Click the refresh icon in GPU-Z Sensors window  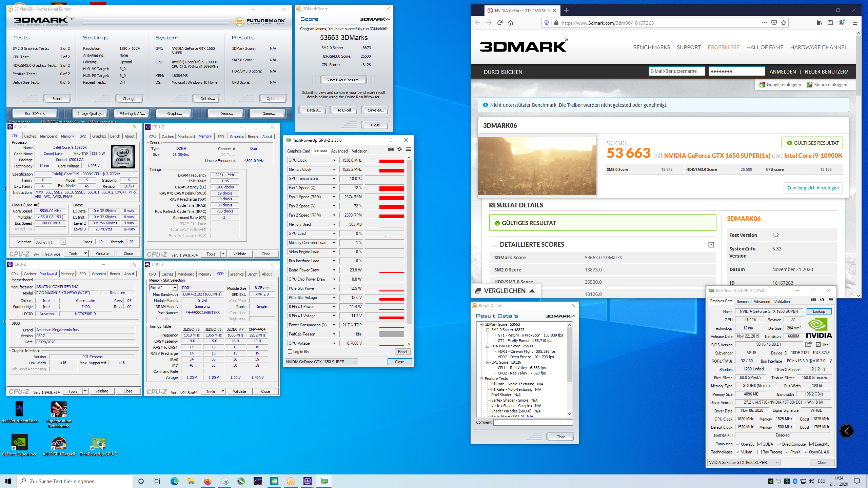tap(399, 149)
